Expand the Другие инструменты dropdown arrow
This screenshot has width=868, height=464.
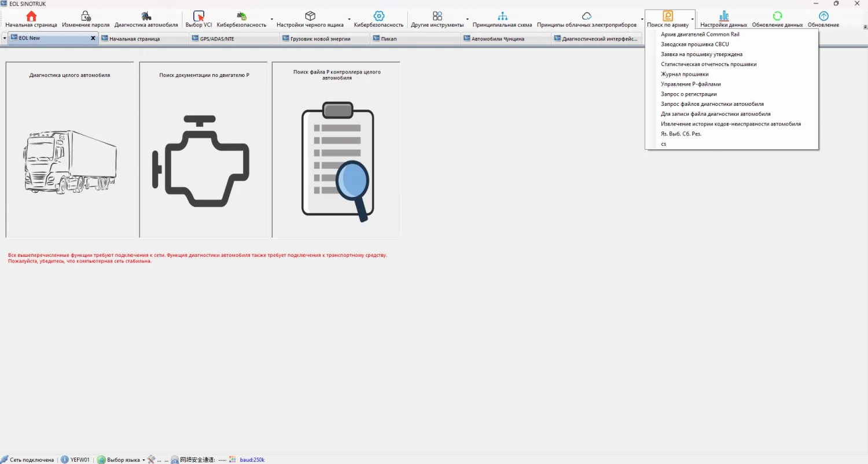[468, 19]
